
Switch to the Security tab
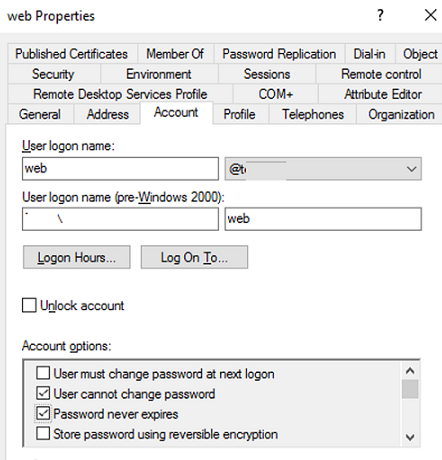[x=53, y=74]
